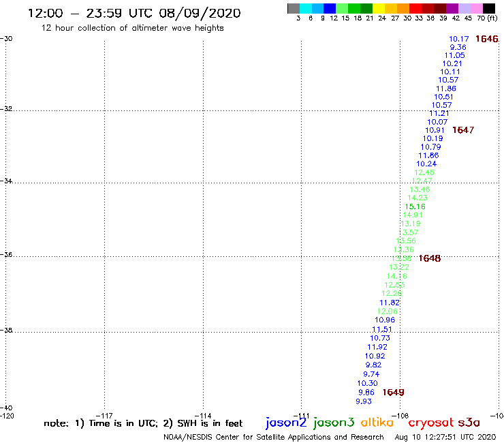Click the jason3 satellite legend label
Viewport: 504px width, 443px height.
pyautogui.click(x=334, y=423)
